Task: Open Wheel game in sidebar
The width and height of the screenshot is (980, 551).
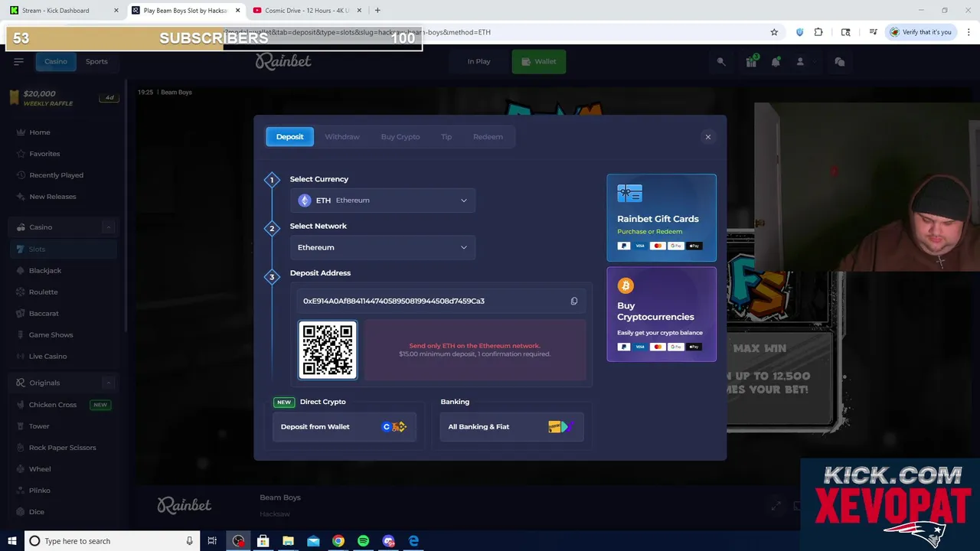Action: coord(40,469)
